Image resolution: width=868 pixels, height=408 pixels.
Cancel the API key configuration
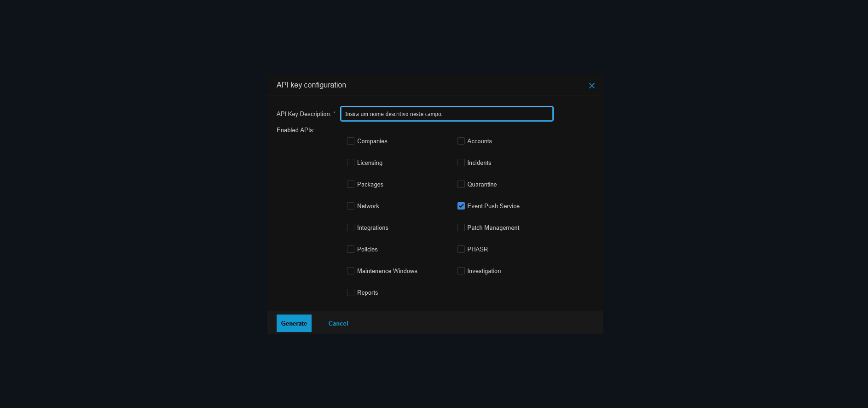(x=338, y=323)
